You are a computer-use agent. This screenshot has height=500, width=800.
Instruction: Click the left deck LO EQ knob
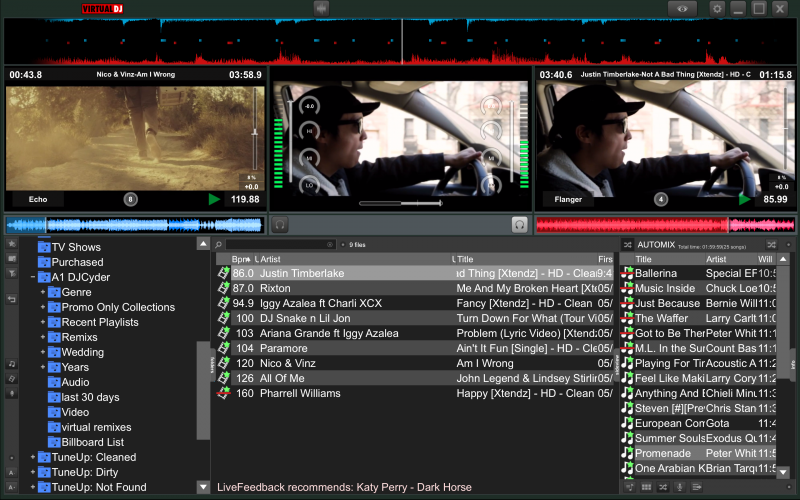(x=309, y=185)
